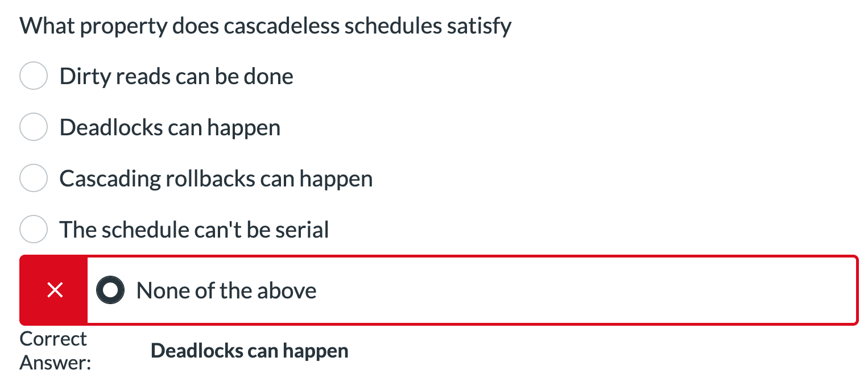Click the "Deadlocks can happen" option label text
This screenshot has width=868, height=382.
pyautogui.click(x=170, y=127)
